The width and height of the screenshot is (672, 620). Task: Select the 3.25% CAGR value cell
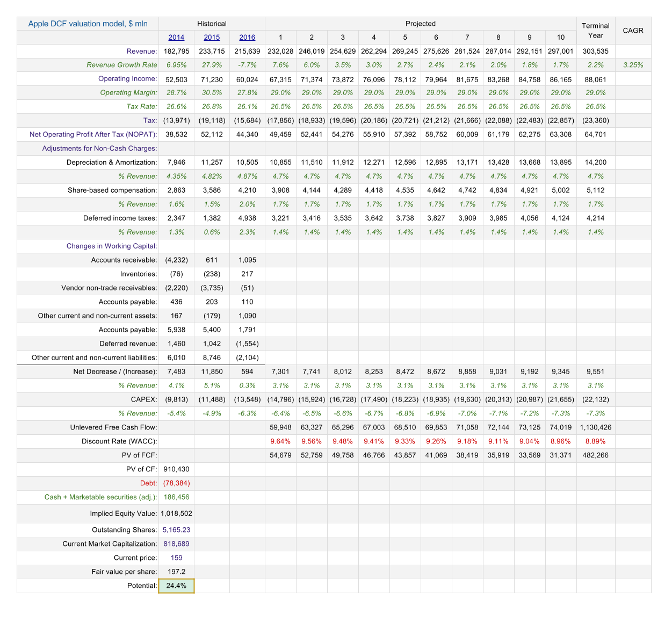click(x=633, y=65)
